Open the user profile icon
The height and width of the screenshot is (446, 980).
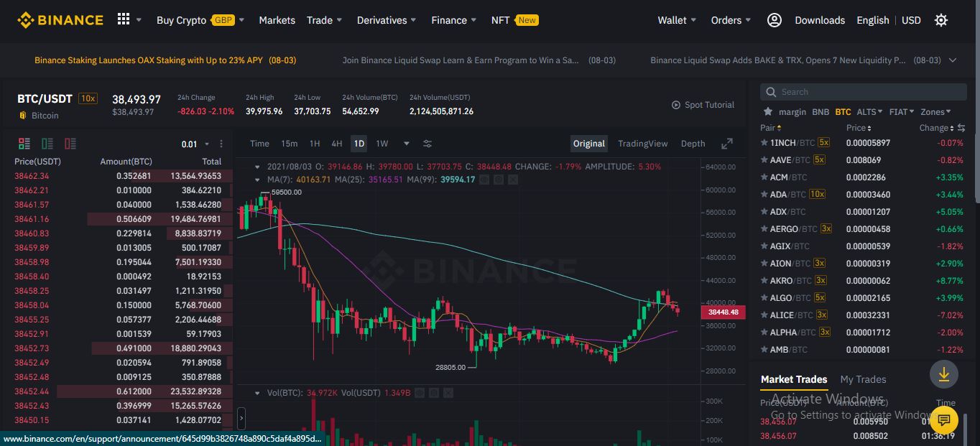click(x=775, y=20)
